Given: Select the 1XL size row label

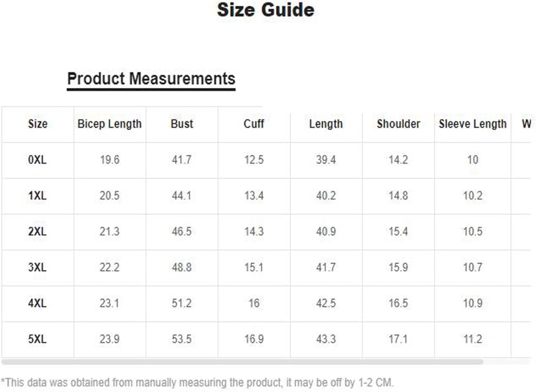Looking at the screenshot, I should coord(37,196).
